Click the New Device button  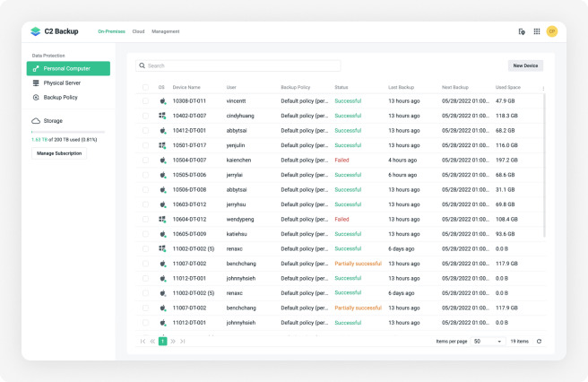pyautogui.click(x=524, y=65)
